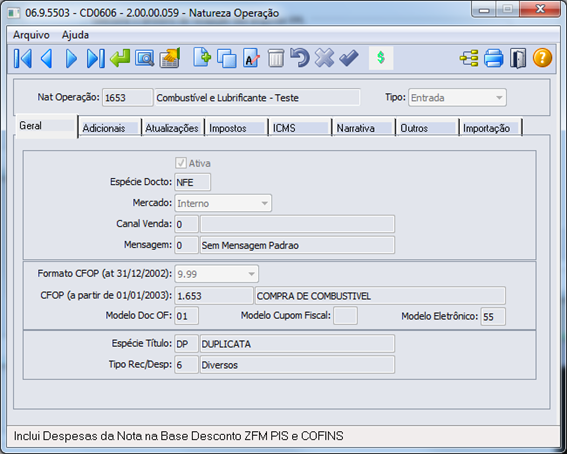
Task: Click the green go-to record arrow icon
Action: point(120,58)
